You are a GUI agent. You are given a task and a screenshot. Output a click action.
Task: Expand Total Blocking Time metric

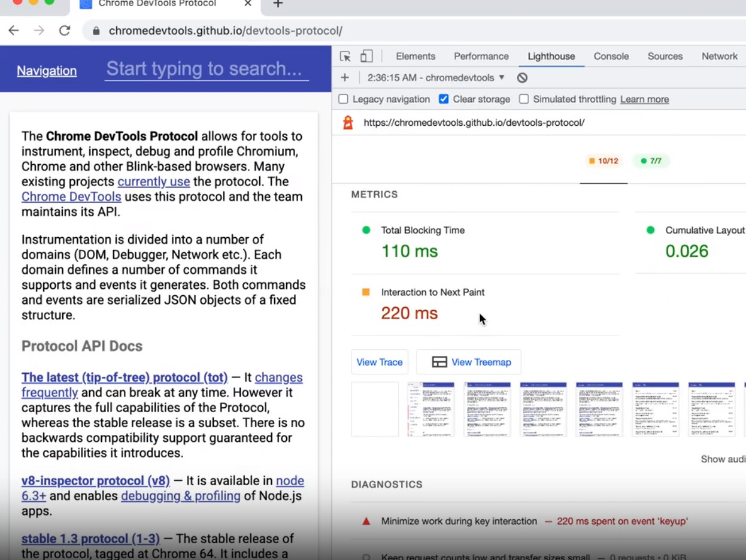pos(485,243)
